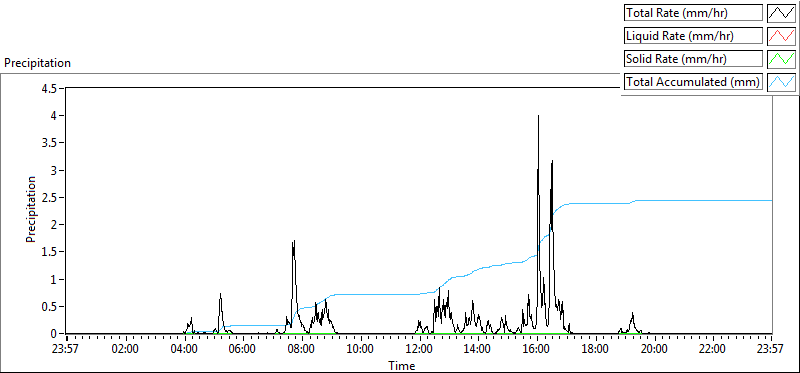Click the 10:00 time axis label
The image size is (800, 373).
pyautogui.click(x=361, y=350)
